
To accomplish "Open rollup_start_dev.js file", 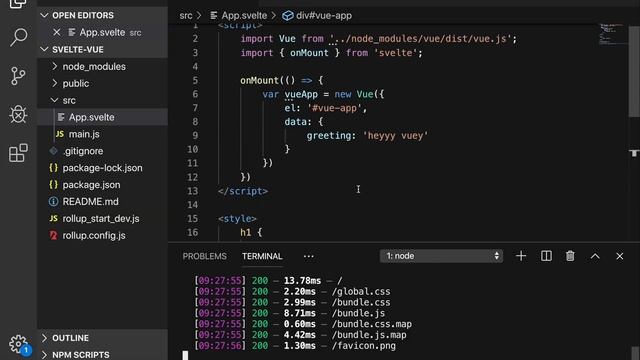I will point(102,218).
